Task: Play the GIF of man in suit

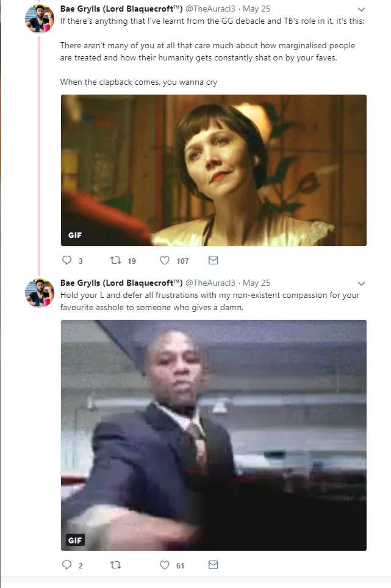Action: [213, 435]
